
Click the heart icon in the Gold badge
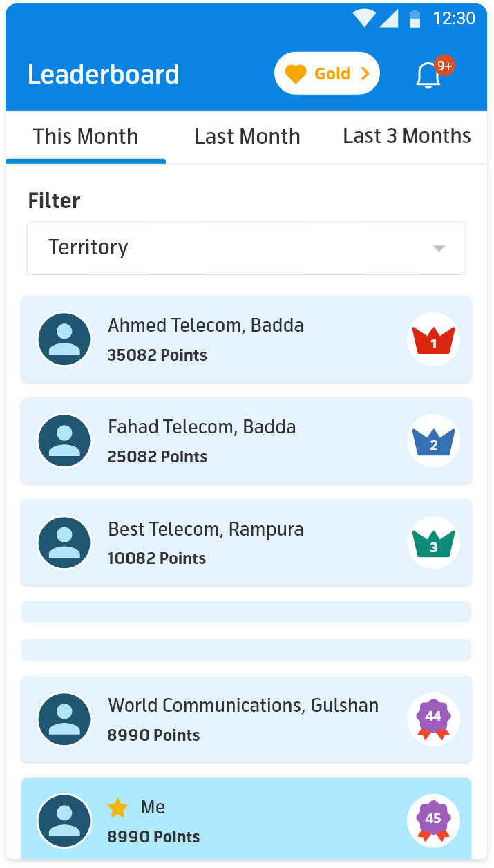[x=297, y=73]
